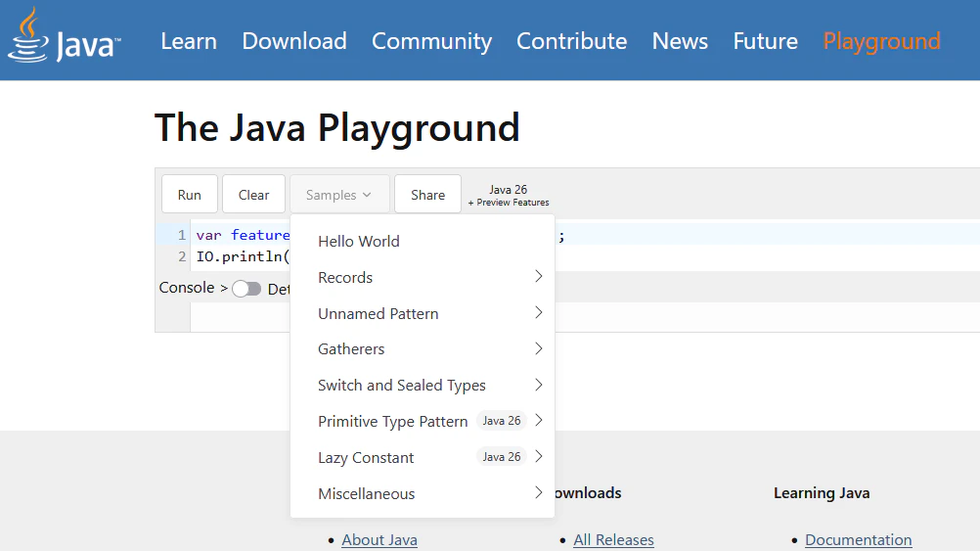Open the Records submenu chevron
Screen dimensions: 980x551
tap(539, 276)
